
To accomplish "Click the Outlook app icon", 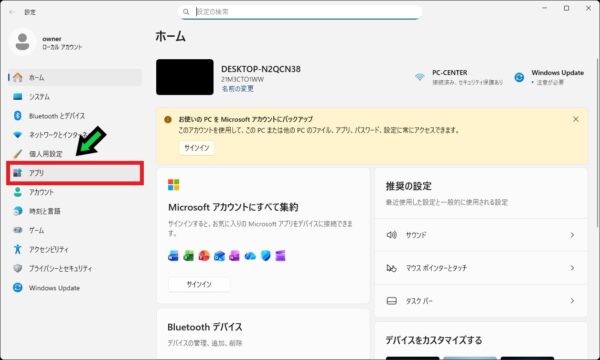I will 219,256.
